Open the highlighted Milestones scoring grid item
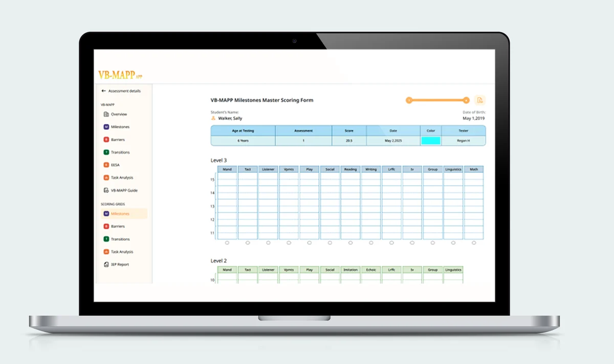 coord(124,214)
